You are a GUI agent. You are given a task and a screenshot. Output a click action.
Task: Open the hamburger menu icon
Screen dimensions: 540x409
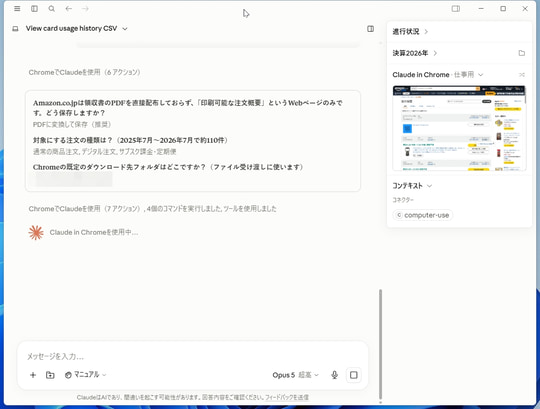coord(17,9)
